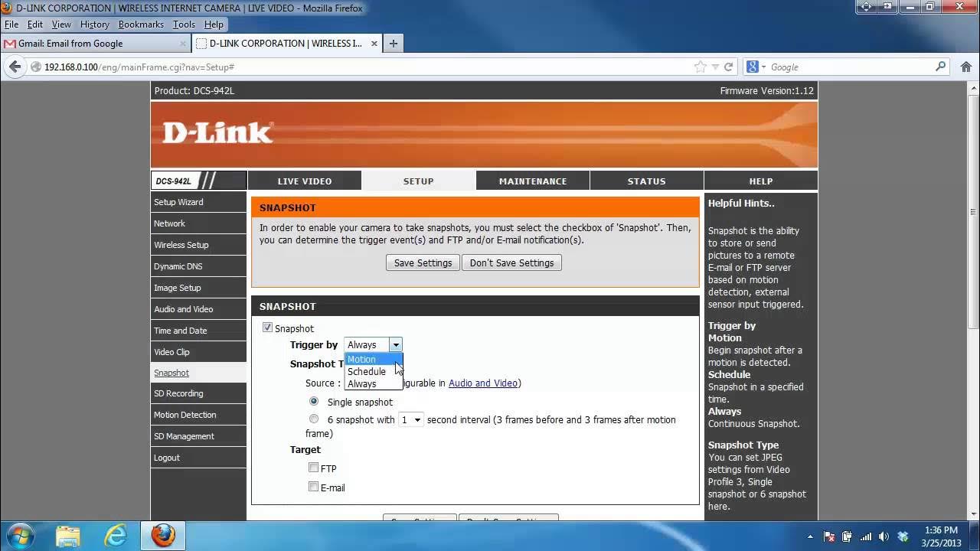Open the Tools menu
Screen dimensions: 980x551
[184, 24]
